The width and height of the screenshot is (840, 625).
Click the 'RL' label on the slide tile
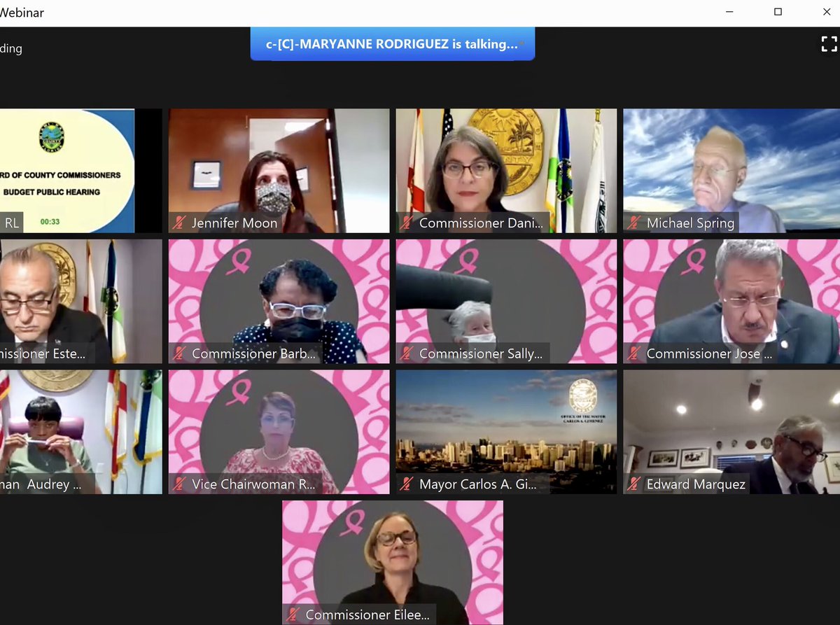point(12,223)
